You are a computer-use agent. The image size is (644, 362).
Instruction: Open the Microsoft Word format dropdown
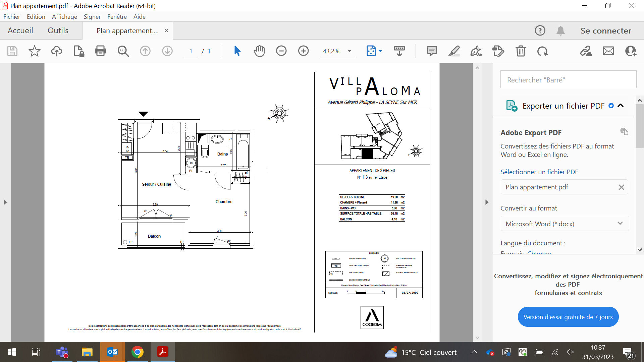[x=565, y=224]
